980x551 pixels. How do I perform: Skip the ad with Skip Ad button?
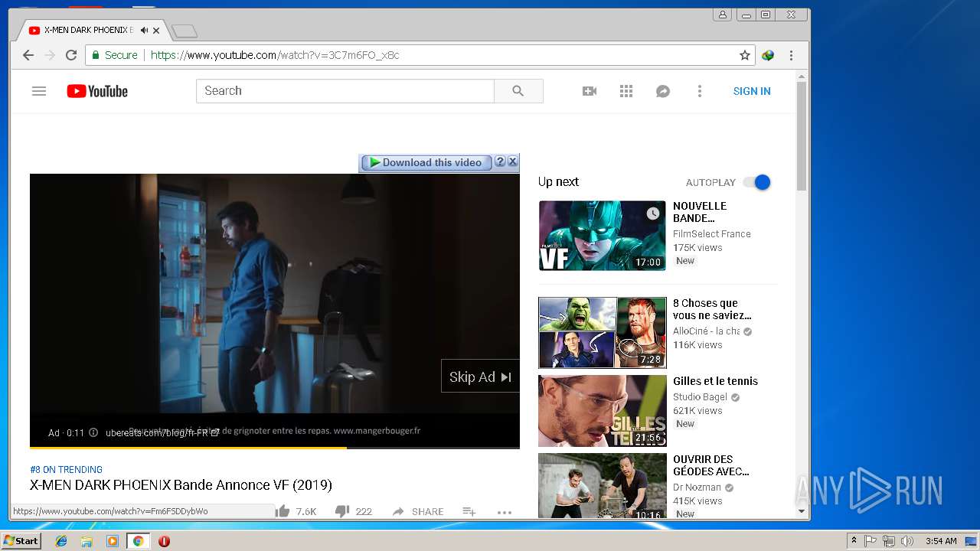(x=480, y=377)
